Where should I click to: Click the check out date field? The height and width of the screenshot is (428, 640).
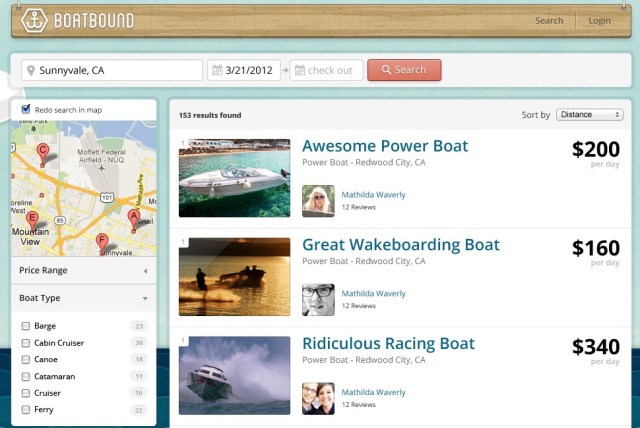(x=327, y=70)
